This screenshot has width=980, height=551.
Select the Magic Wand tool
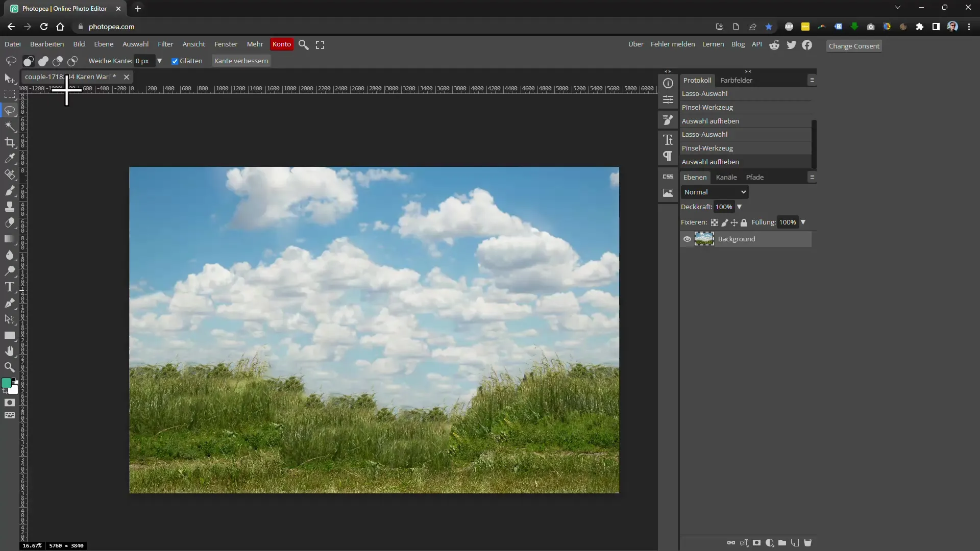[10, 126]
